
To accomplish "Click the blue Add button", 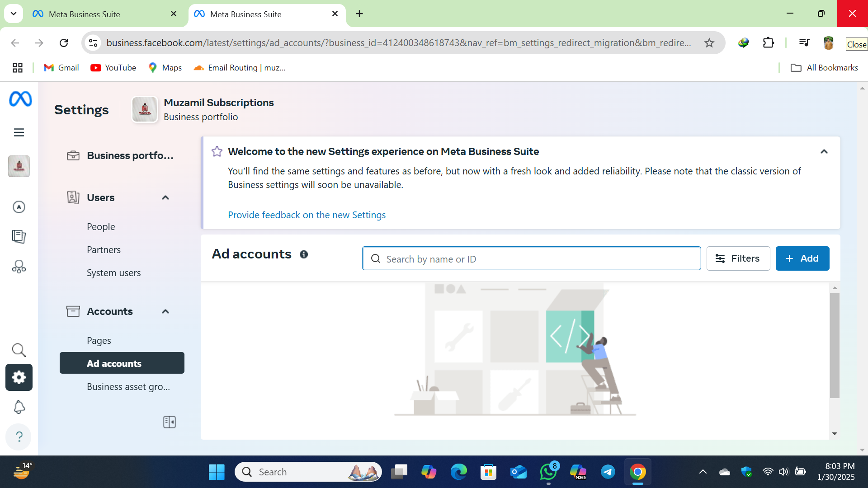I will tap(802, 258).
